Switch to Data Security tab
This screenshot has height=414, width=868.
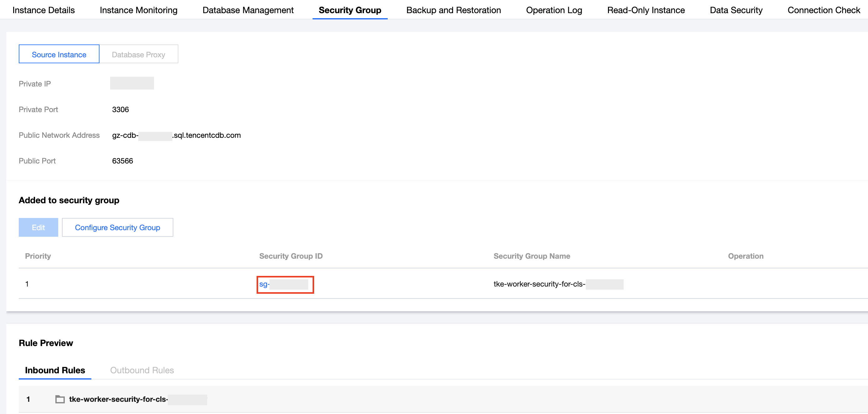coord(736,10)
